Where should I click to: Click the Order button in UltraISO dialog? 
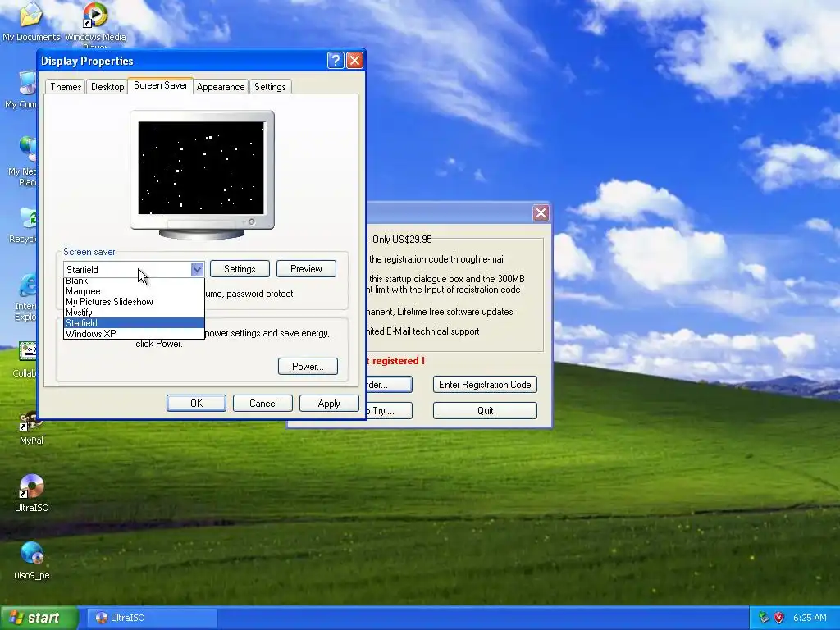click(390, 385)
